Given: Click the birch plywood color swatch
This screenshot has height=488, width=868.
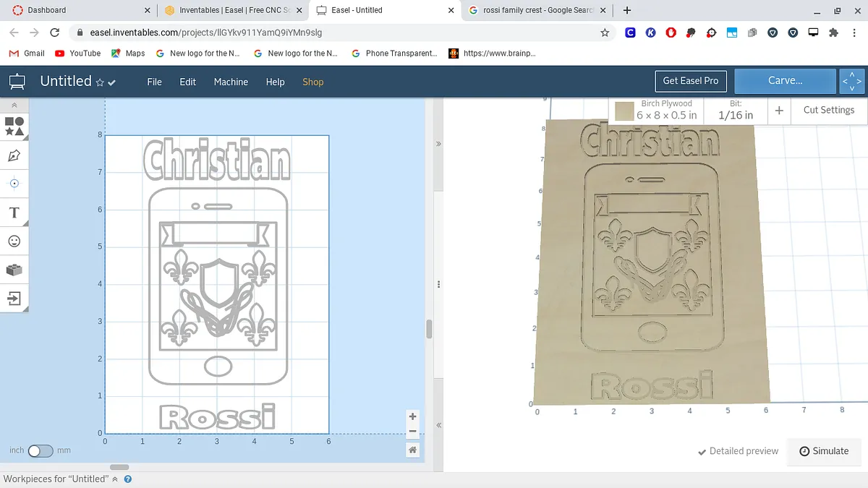Looking at the screenshot, I should 624,111.
